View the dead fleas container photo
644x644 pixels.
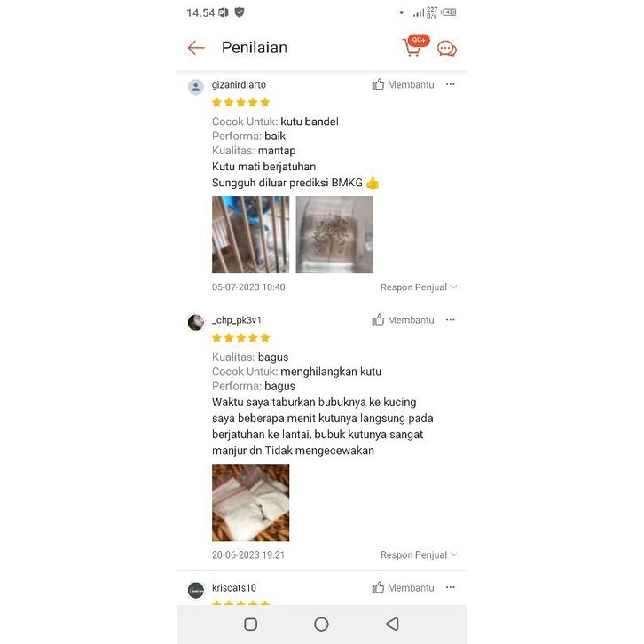(334, 234)
